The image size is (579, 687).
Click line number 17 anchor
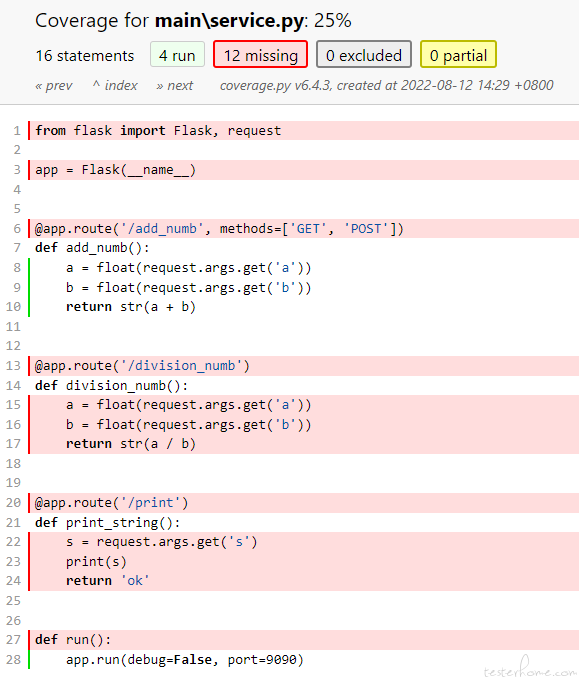13,443
